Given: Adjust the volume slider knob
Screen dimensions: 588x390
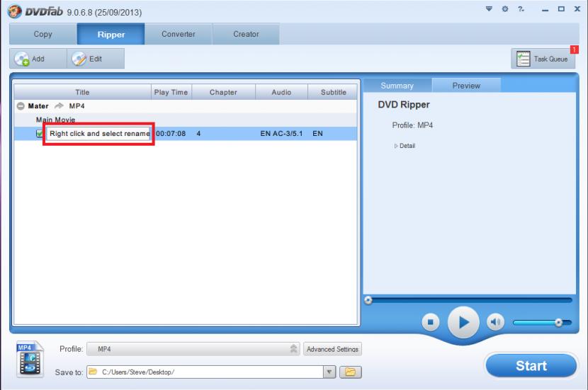Looking at the screenshot, I should 558,322.
